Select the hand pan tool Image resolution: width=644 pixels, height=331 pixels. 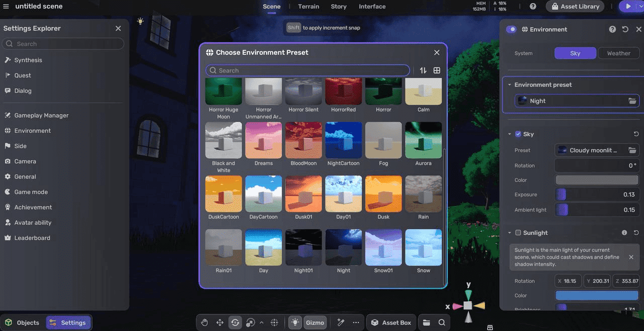[x=205, y=322]
